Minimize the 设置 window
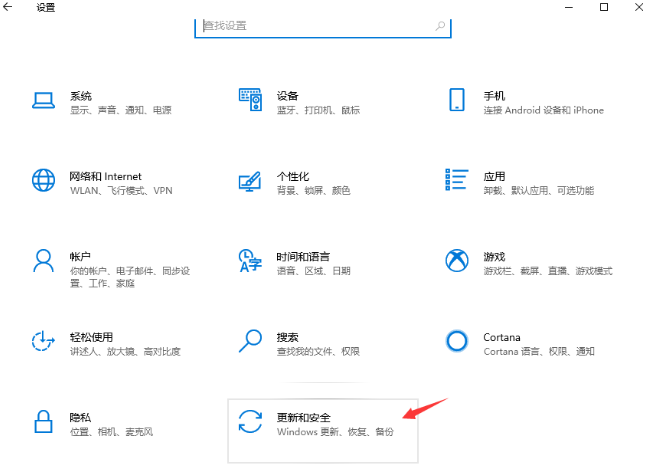The width and height of the screenshot is (647, 475). (x=569, y=7)
